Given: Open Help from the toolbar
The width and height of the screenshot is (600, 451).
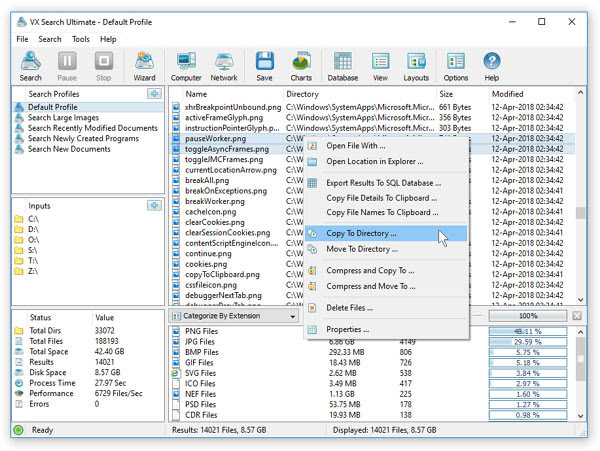Looking at the screenshot, I should pyautogui.click(x=492, y=66).
